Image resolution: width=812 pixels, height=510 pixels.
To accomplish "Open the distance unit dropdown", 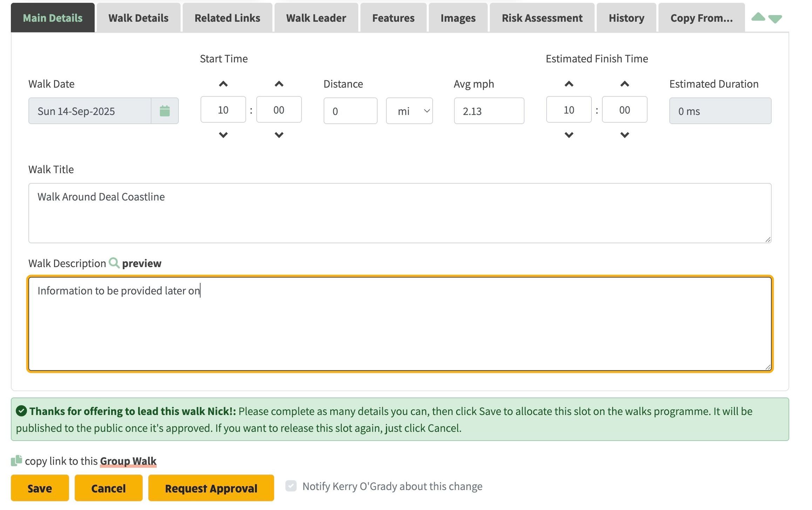I will tap(410, 111).
